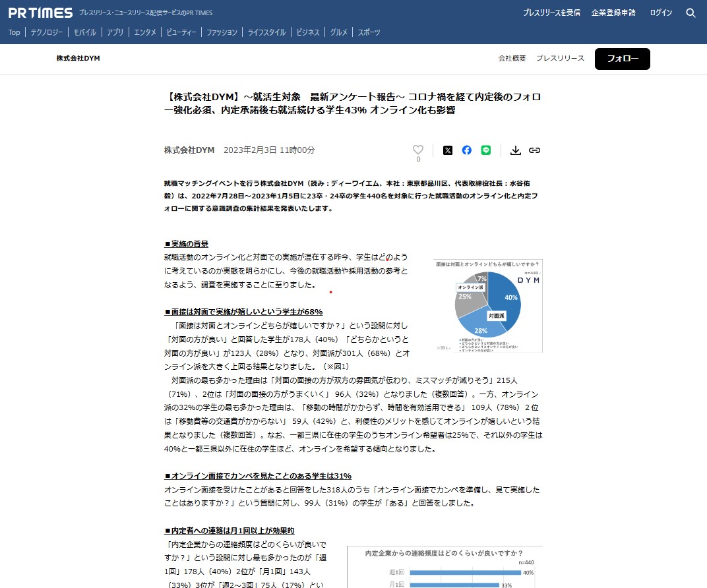Go to PR TIMES home logo
The width and height of the screenshot is (707, 588).
(40, 13)
